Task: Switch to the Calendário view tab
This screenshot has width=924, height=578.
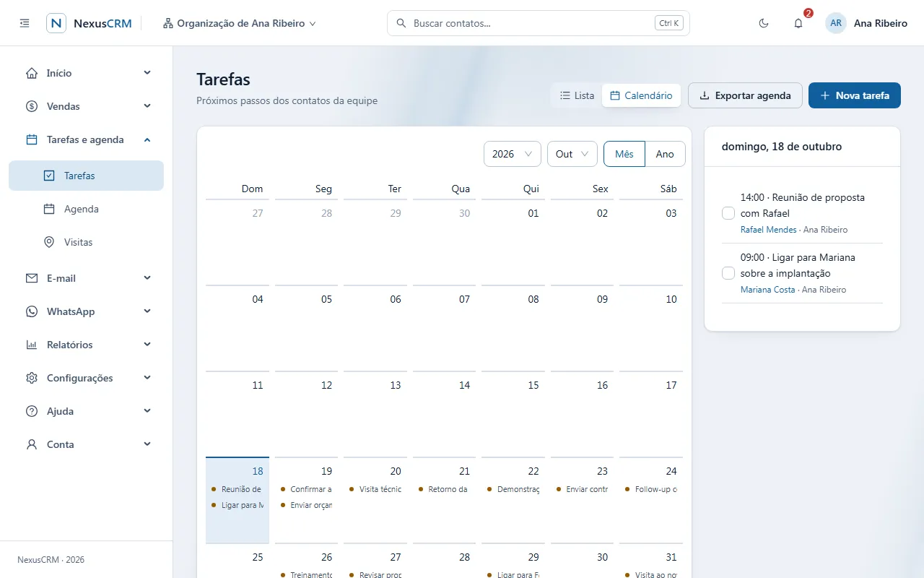Action: [641, 95]
